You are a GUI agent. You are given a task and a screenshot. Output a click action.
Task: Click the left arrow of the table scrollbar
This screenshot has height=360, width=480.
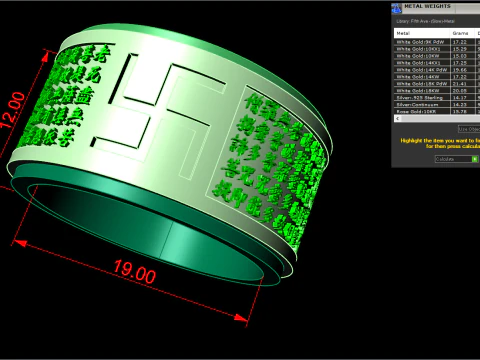(398, 119)
